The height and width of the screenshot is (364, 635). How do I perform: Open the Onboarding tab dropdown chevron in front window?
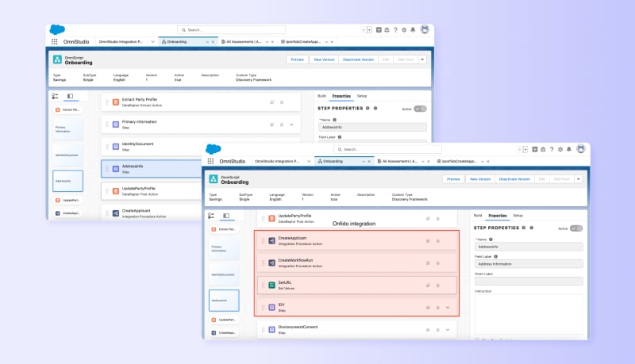click(364, 161)
